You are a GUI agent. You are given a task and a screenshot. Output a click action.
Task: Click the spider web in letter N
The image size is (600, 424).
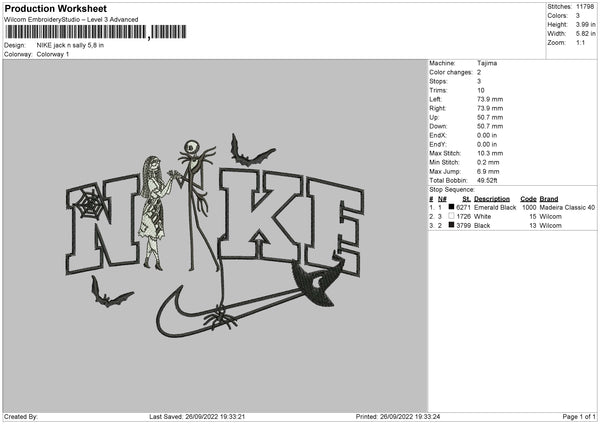(x=90, y=205)
